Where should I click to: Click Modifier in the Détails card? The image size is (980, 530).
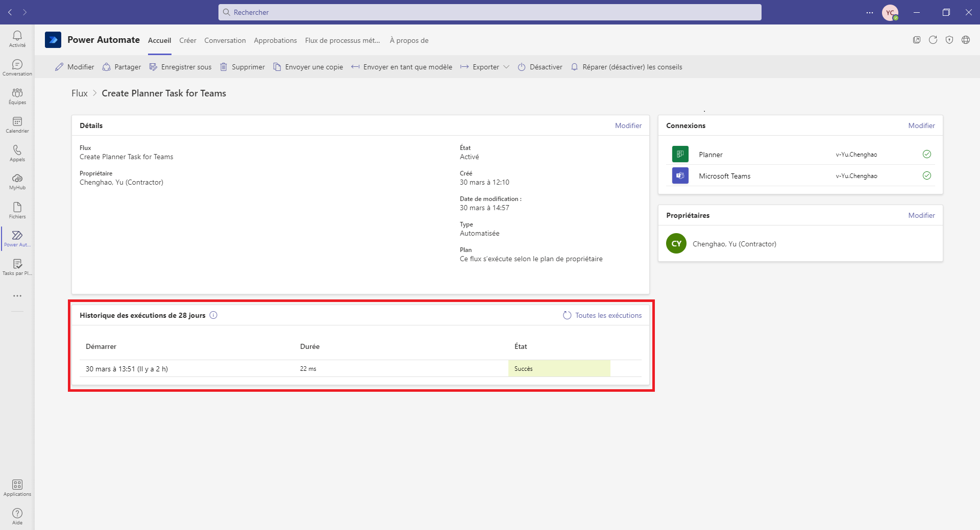pyautogui.click(x=628, y=125)
